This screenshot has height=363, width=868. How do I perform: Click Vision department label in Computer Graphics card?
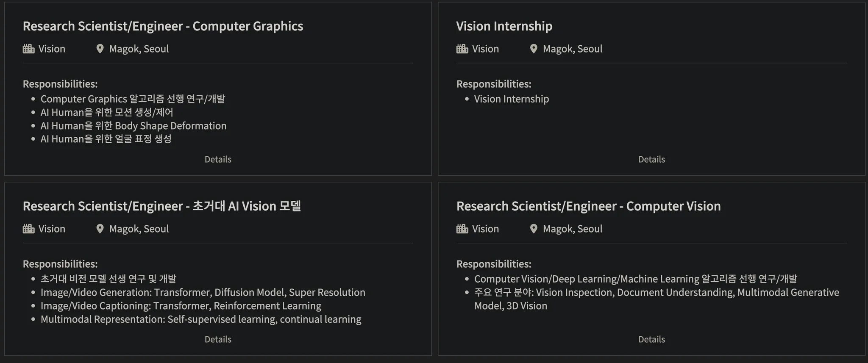[52, 49]
